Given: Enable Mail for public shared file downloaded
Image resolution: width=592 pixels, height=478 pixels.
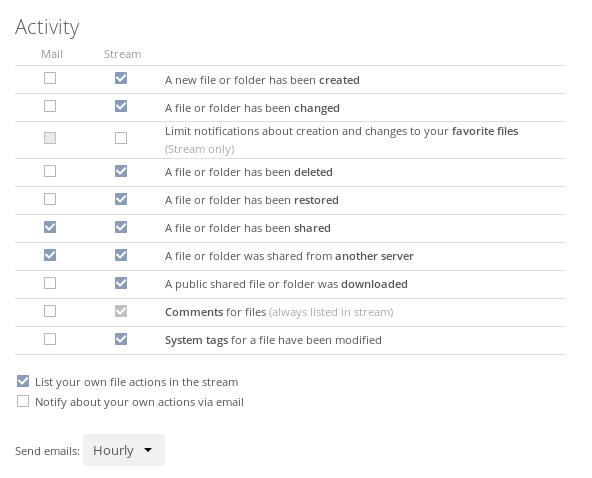Looking at the screenshot, I should point(50,283).
